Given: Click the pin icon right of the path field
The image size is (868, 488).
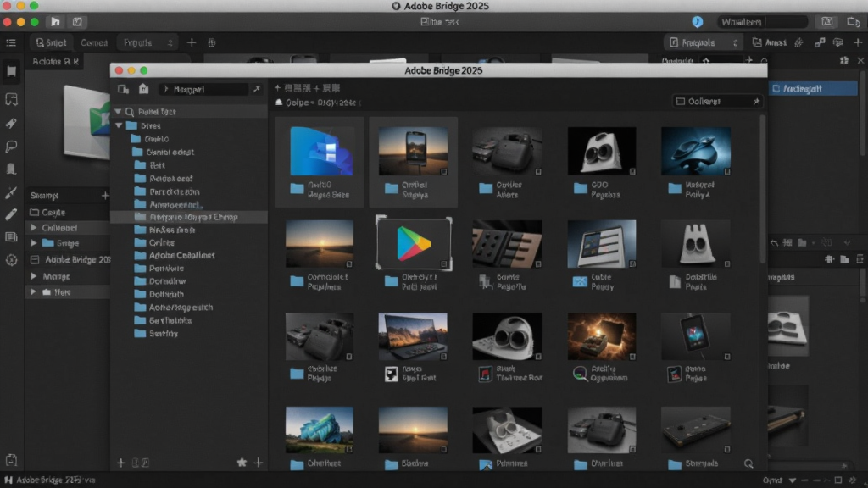Looking at the screenshot, I should pos(256,88).
